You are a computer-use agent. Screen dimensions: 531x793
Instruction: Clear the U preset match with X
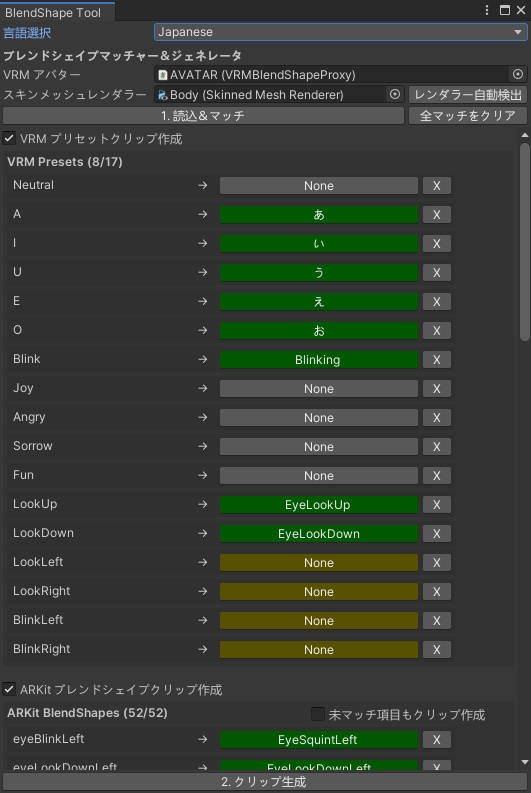point(436,273)
